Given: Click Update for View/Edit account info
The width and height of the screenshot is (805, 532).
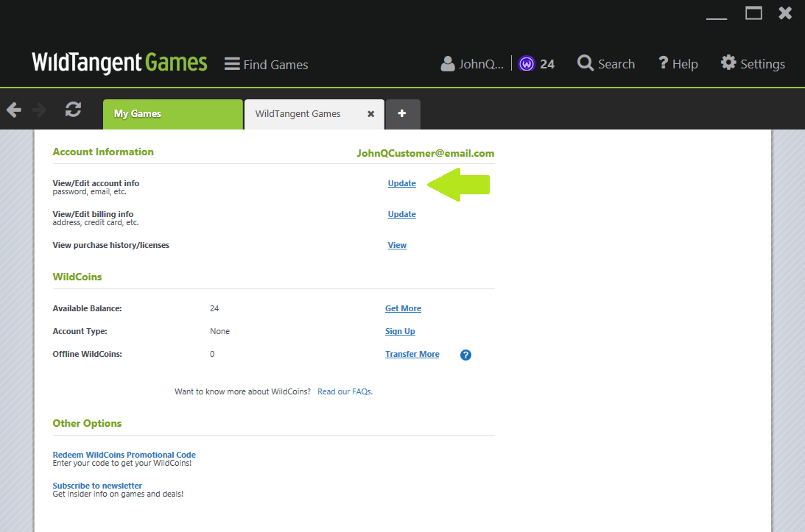Looking at the screenshot, I should 402,184.
